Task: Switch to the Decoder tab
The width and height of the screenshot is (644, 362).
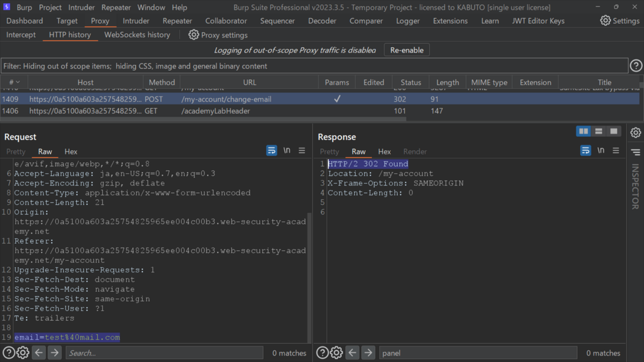Action: (322, 21)
